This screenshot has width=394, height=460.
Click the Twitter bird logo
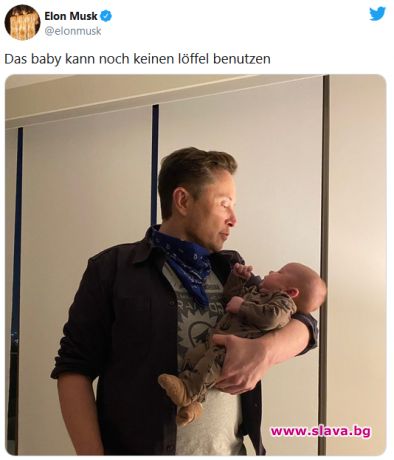(x=377, y=14)
